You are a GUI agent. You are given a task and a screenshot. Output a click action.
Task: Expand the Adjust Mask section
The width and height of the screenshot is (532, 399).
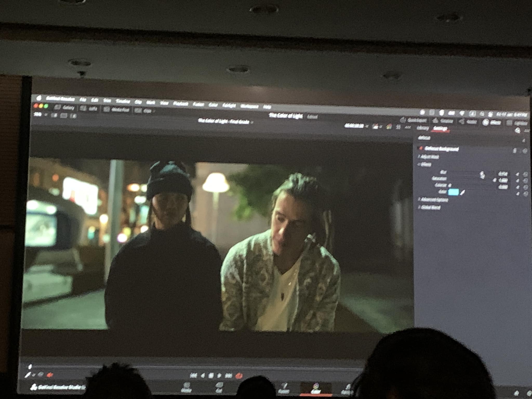click(429, 157)
